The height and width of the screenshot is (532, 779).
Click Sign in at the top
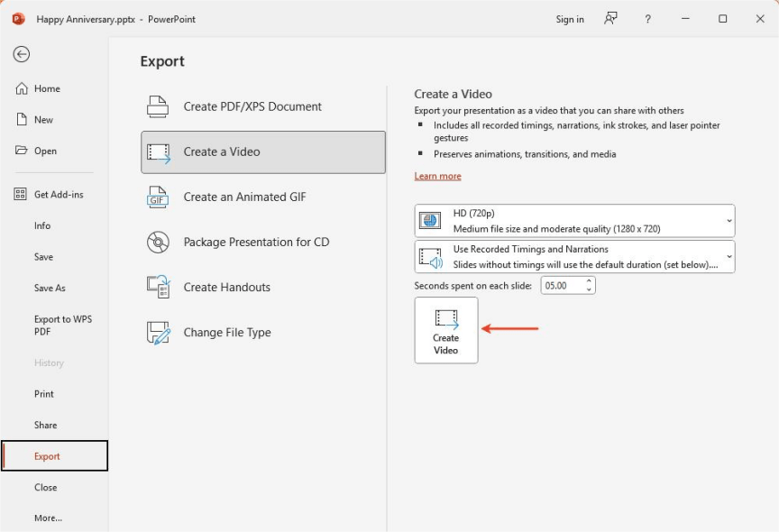pos(570,19)
